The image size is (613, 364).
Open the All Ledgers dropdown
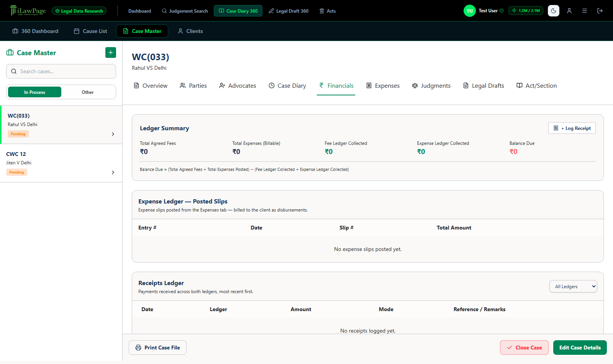573,286
